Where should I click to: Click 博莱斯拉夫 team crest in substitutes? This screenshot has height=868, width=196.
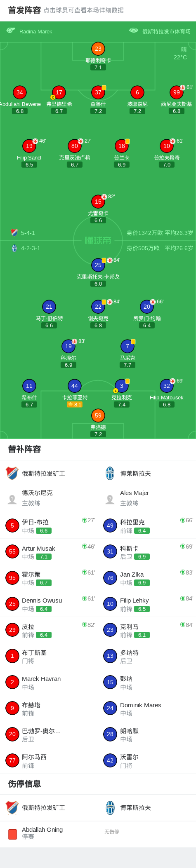(x=110, y=473)
